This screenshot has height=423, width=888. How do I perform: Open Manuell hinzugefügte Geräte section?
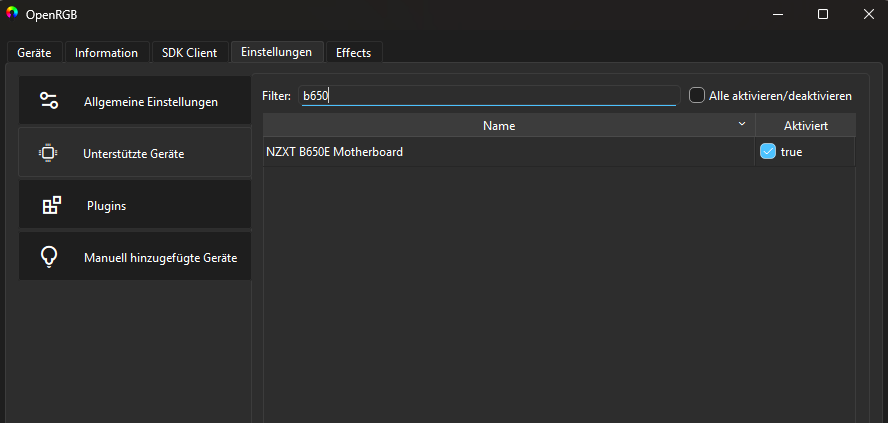coord(135,256)
